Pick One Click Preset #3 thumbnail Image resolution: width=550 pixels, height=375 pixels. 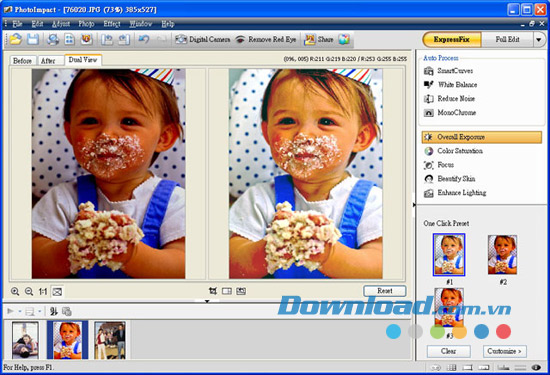tap(449, 308)
